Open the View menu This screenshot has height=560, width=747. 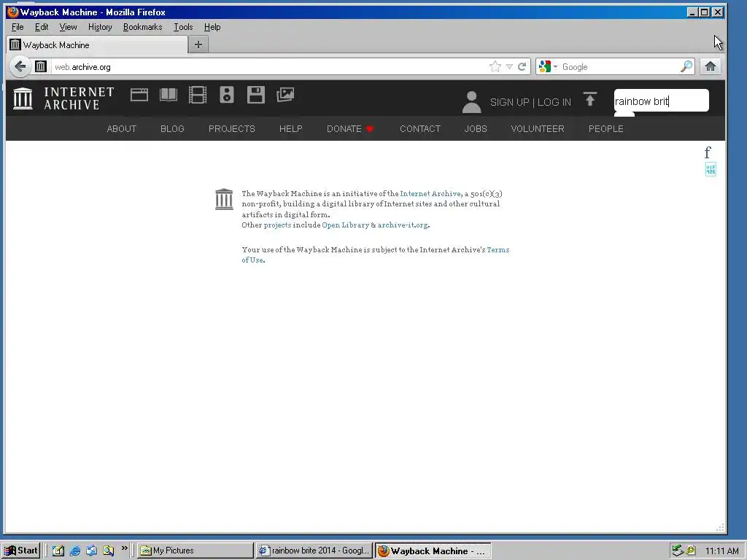[x=68, y=27]
